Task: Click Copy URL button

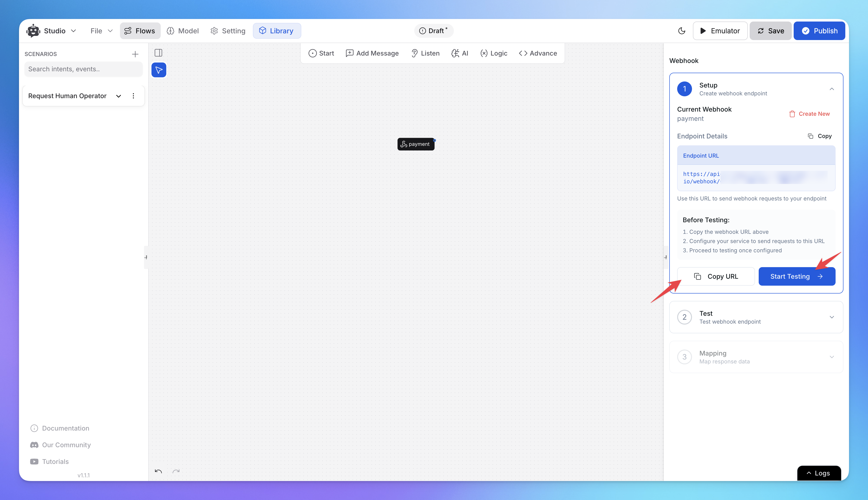Action: (x=716, y=276)
